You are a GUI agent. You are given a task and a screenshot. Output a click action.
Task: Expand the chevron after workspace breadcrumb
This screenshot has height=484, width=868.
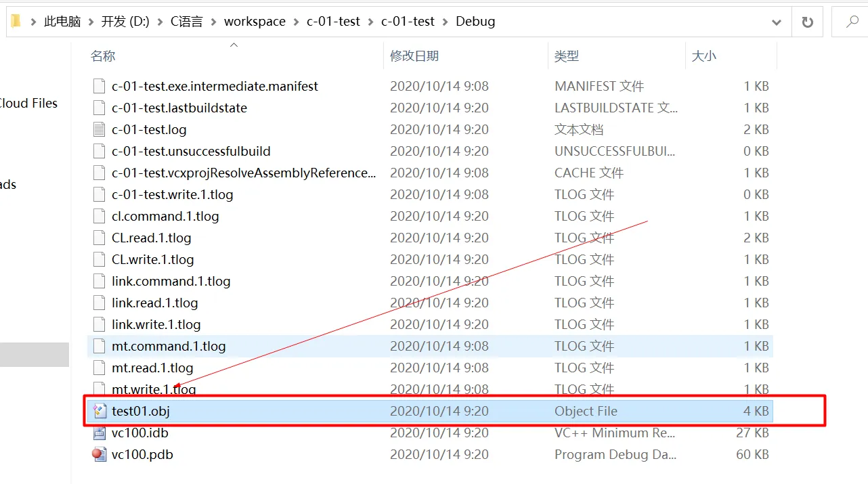[x=297, y=22]
